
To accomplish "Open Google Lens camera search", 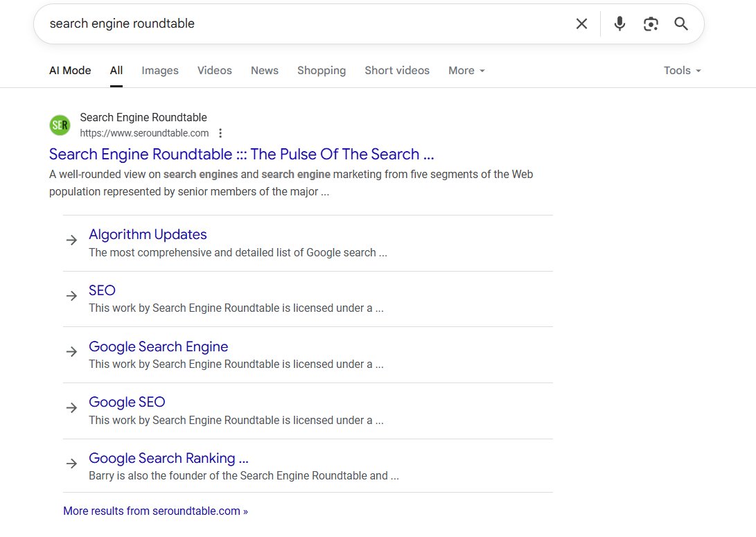I will (650, 24).
